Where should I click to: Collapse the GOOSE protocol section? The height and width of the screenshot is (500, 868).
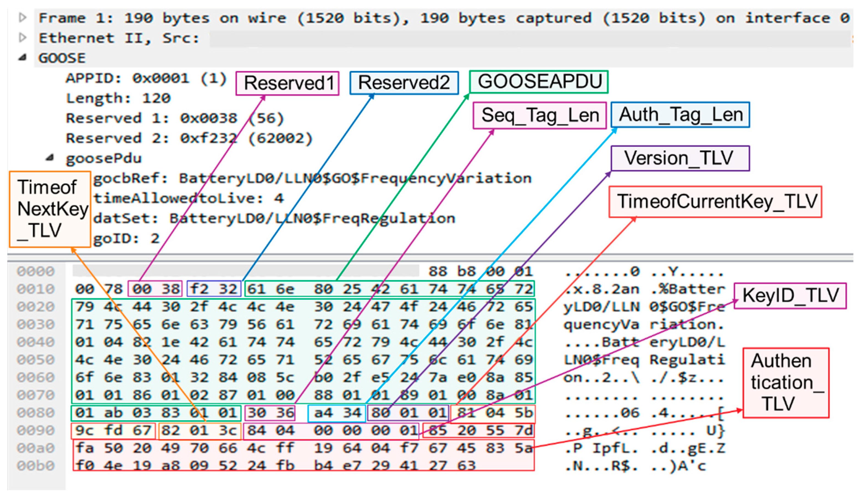[23, 57]
